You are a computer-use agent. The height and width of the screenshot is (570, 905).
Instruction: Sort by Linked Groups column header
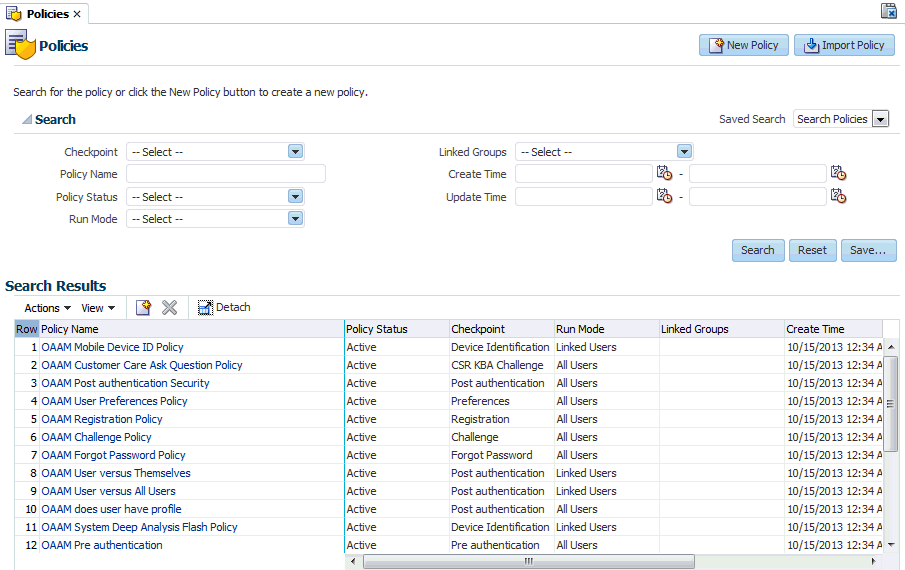pyautogui.click(x=721, y=329)
